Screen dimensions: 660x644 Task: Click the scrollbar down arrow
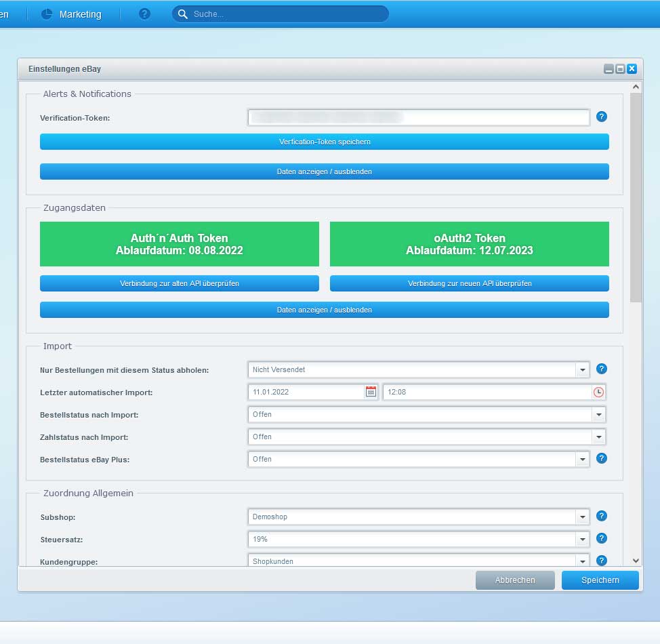tap(636, 561)
